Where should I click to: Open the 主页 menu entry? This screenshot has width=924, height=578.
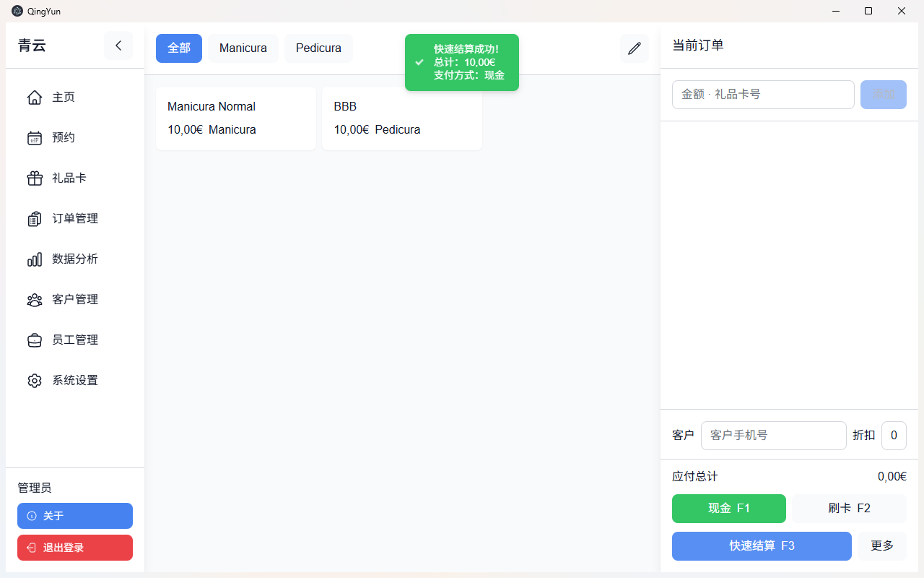pos(75,97)
